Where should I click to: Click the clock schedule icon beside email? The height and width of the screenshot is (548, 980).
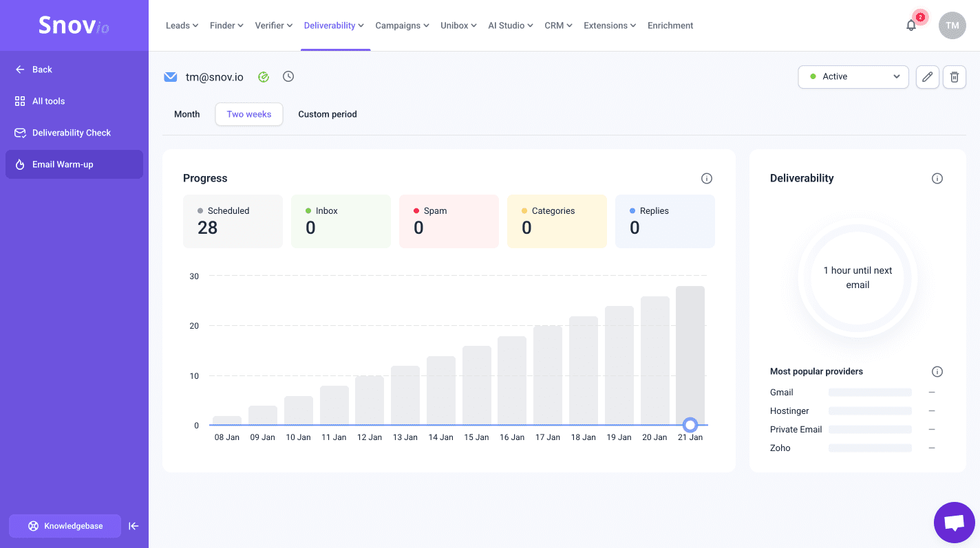click(288, 76)
